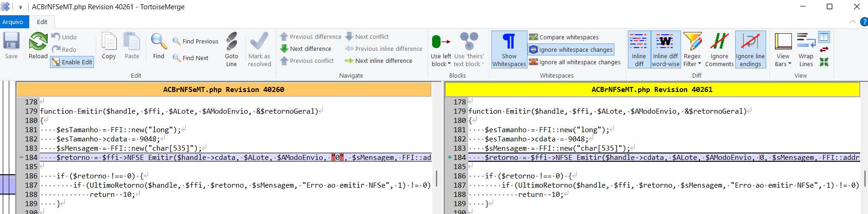868x214 pixels.
Task: Swap the left and right views
Action: click(x=824, y=49)
